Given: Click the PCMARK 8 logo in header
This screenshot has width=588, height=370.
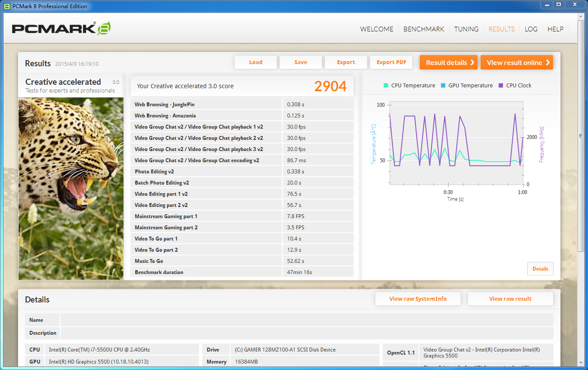Looking at the screenshot, I should click(61, 28).
